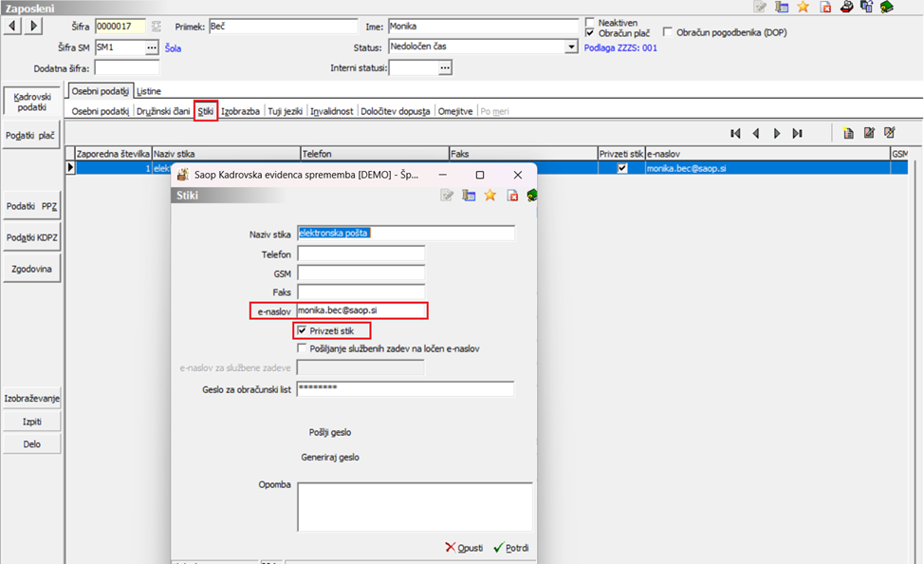This screenshot has height=564, width=924.
Task: Click Izobraževanje side button
Action: pos(32,398)
